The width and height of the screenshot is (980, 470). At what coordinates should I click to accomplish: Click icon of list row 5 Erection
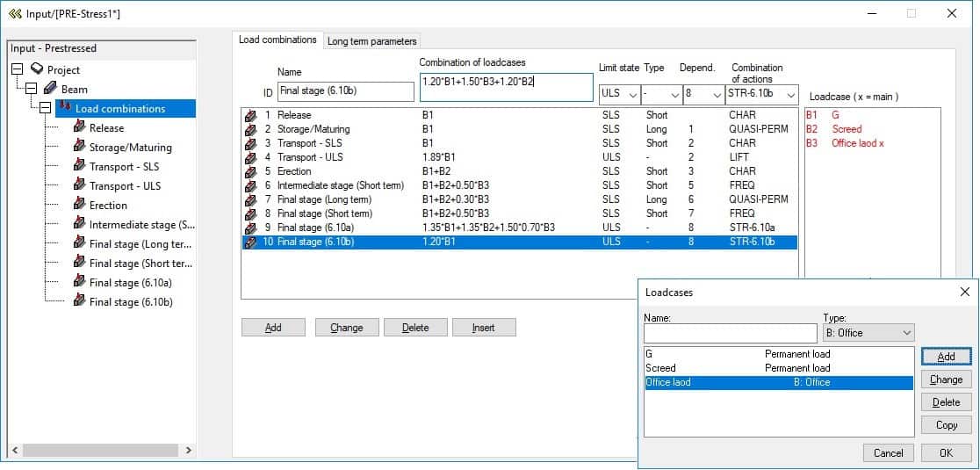(x=250, y=171)
